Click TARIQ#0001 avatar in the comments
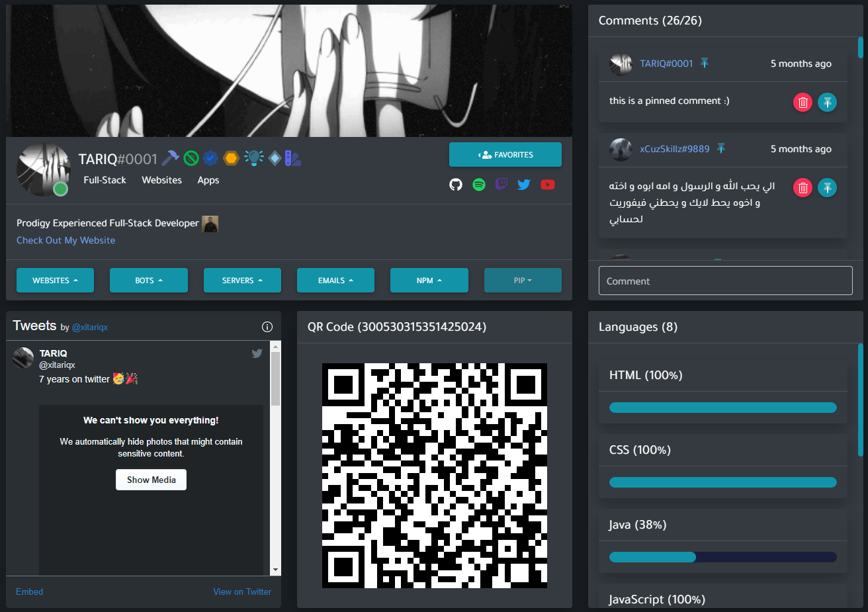 [621, 64]
